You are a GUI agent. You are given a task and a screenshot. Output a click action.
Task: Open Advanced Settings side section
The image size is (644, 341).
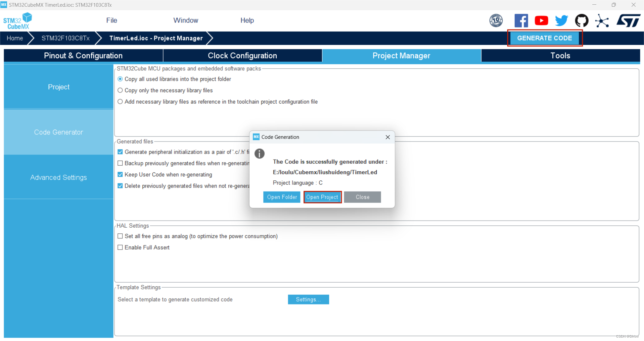[x=59, y=177]
